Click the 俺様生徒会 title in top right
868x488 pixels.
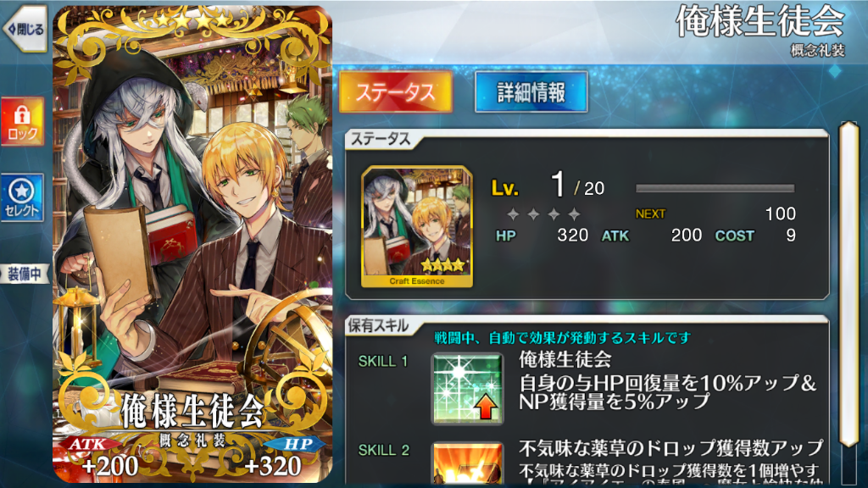(760, 22)
